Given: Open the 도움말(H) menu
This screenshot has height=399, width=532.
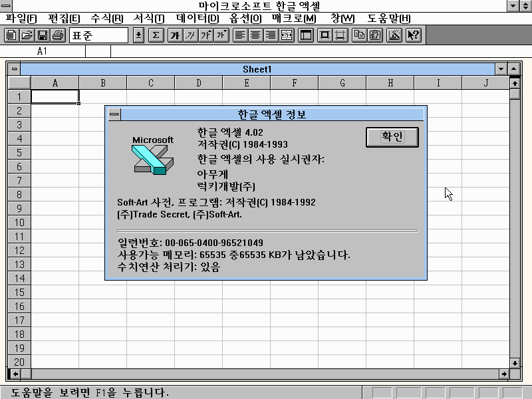Looking at the screenshot, I should point(389,19).
